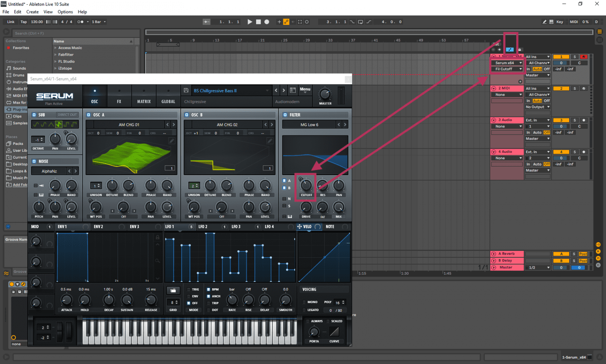Open No Output dropdown on 2 MIDI track
The image size is (606, 364).
coord(538,107)
